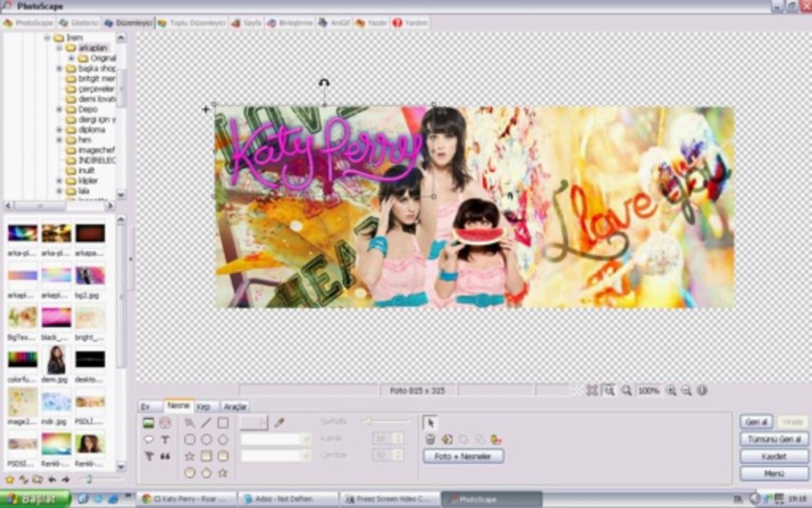Select the Photo insert icon in Nesne tools

[x=149, y=423]
